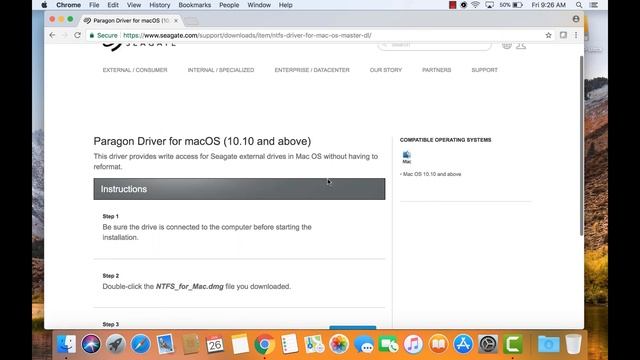Viewport: 640px width, 360px height.
Task: Go to OUR STORY section
Action: (386, 70)
